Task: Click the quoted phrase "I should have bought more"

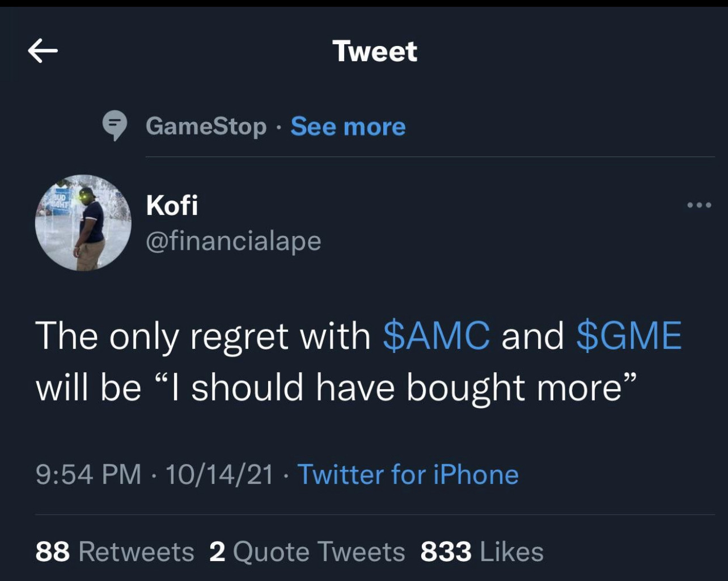Action: click(407, 388)
